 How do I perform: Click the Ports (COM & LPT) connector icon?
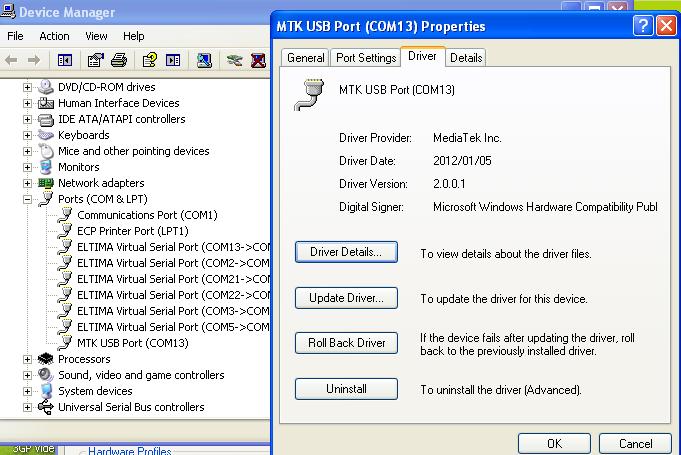tap(46, 199)
